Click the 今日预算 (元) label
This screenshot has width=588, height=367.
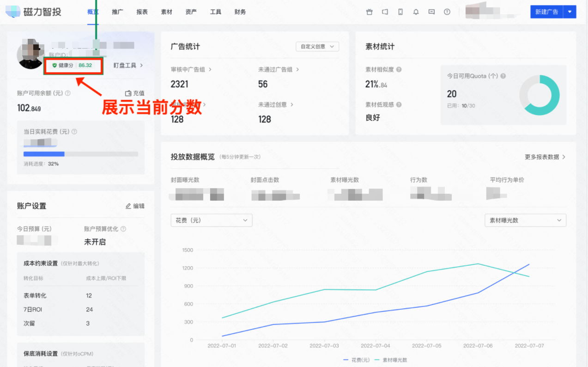tap(34, 229)
